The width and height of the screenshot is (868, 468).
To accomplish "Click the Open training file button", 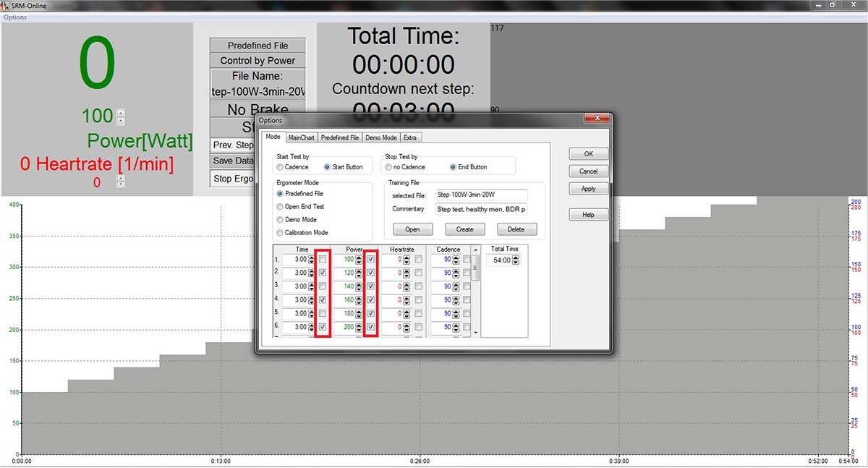I will (412, 229).
